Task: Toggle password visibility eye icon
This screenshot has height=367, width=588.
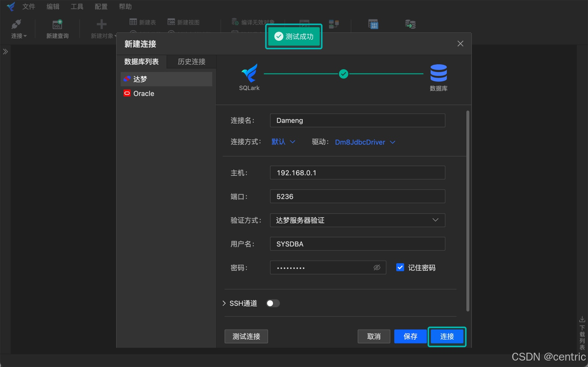Action: point(377,268)
